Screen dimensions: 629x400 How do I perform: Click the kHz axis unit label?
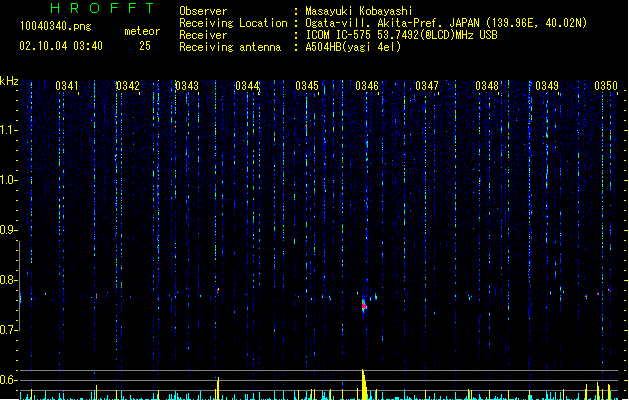click(9, 81)
